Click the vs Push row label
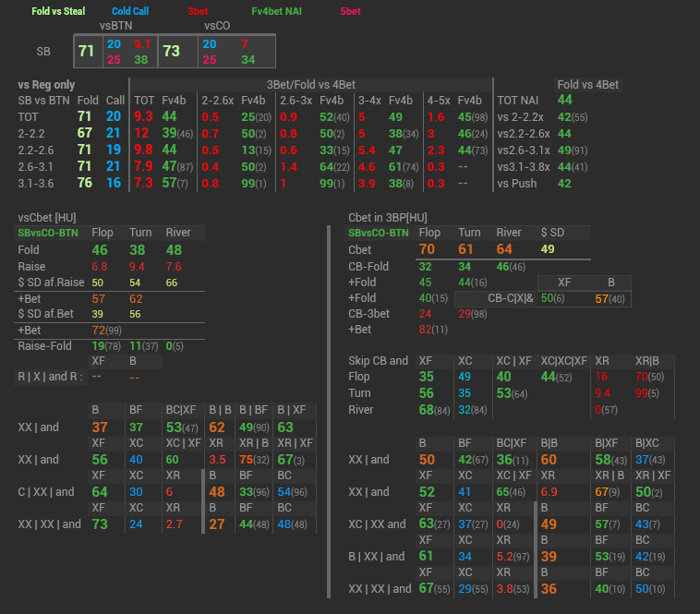The image size is (700, 614). [x=518, y=184]
